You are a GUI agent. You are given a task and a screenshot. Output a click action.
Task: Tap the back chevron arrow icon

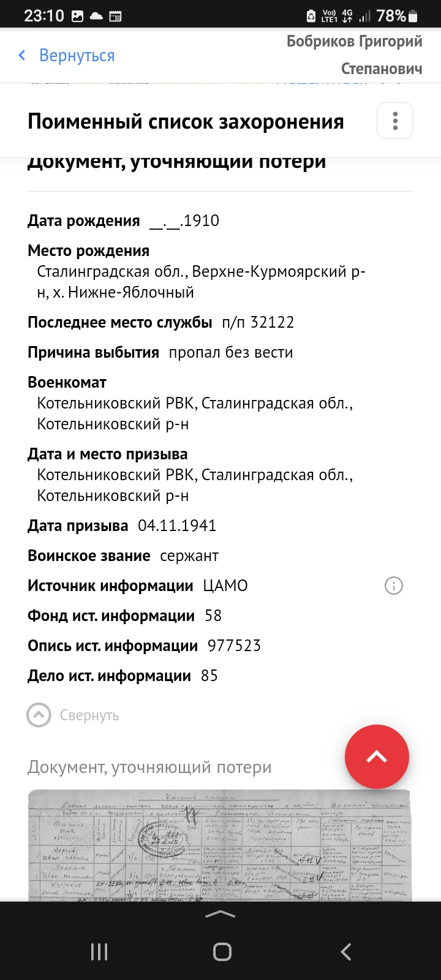(22, 56)
